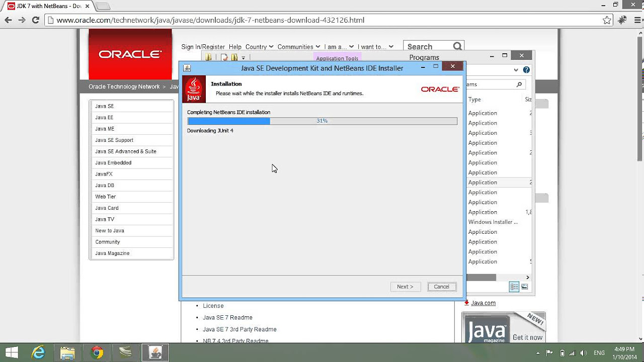Select the Application Tools ribbon tab
This screenshot has width=644, height=362.
point(337,58)
